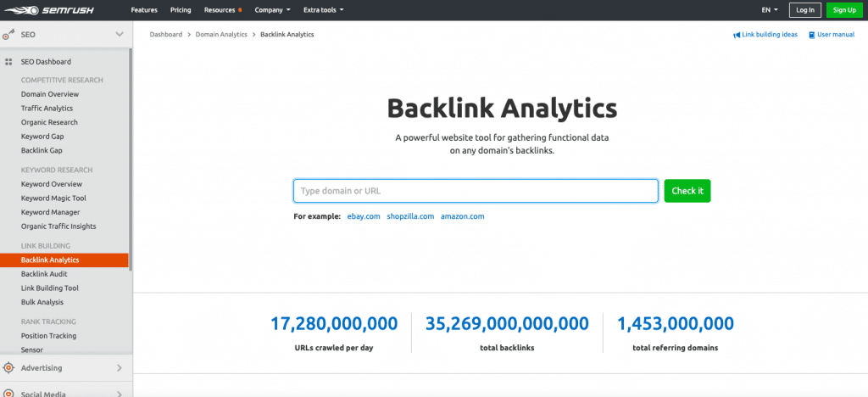Collapse the SEO section chevron
The image size is (868, 397).
pos(119,34)
